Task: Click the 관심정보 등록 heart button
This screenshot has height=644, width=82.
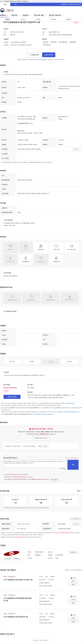Action: (x=34, y=55)
